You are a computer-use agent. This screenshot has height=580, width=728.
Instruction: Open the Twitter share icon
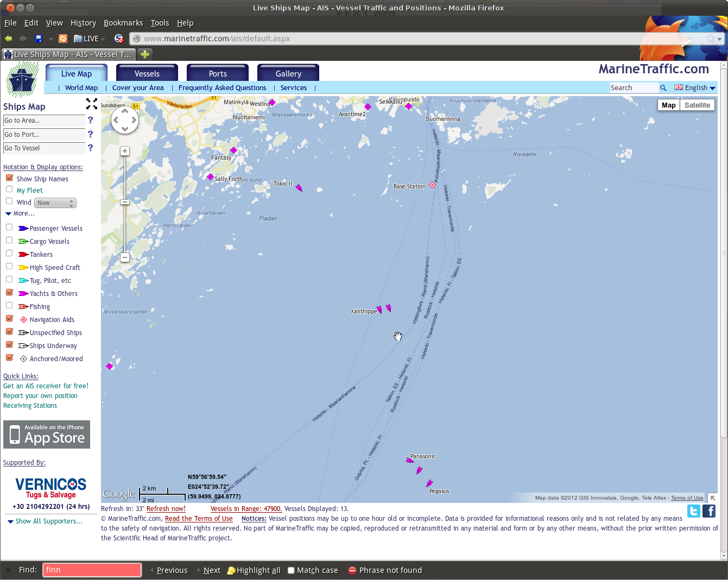[x=694, y=511]
